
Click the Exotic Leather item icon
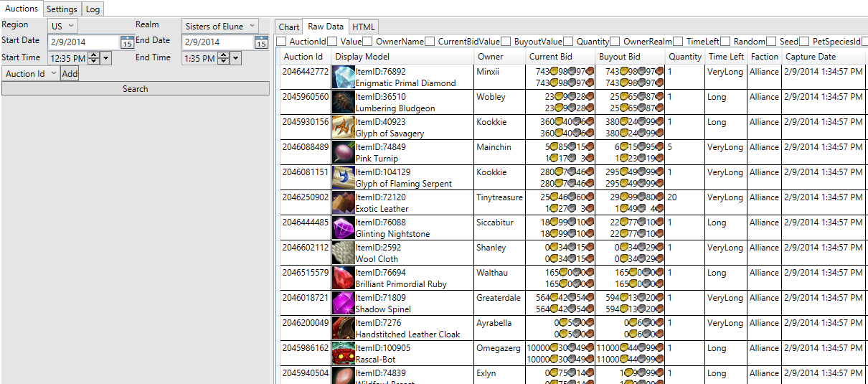(x=343, y=203)
